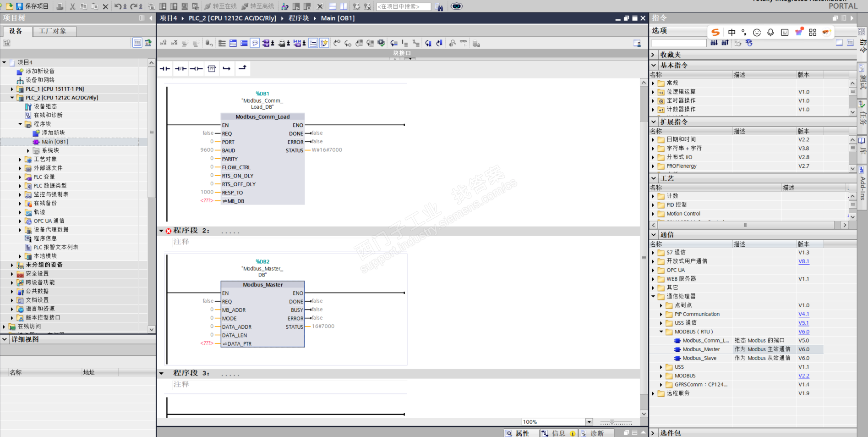
Task: Open Main [OB1] in project tree
Action: pyautogui.click(x=55, y=142)
